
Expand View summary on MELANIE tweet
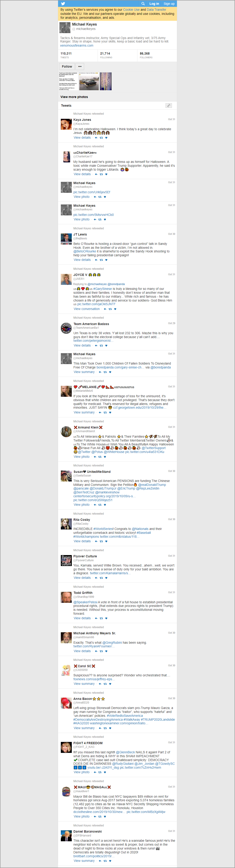[x=84, y=413]
